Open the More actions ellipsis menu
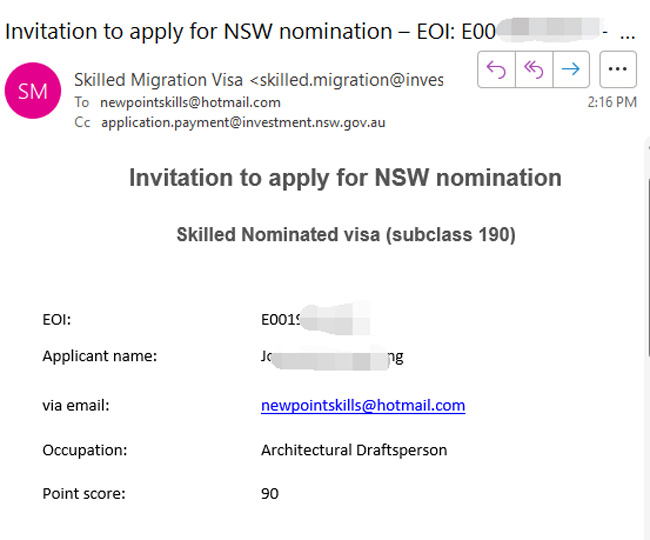 618,69
